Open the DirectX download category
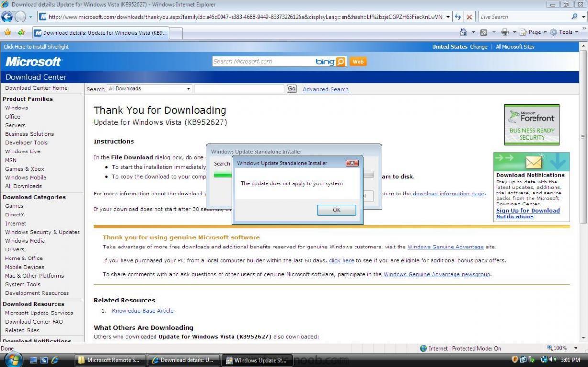This screenshot has height=367, width=588. 15,215
